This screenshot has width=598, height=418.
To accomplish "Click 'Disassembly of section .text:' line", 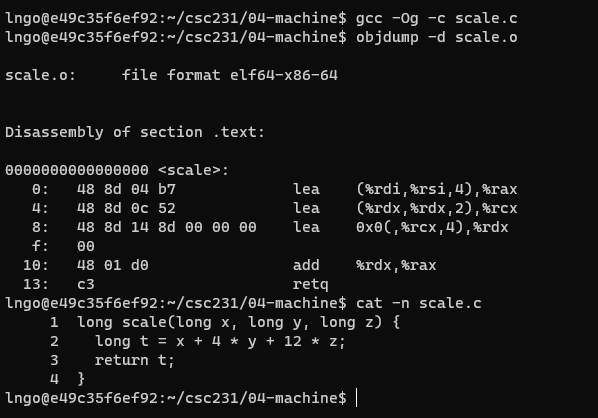I will 135,132.
